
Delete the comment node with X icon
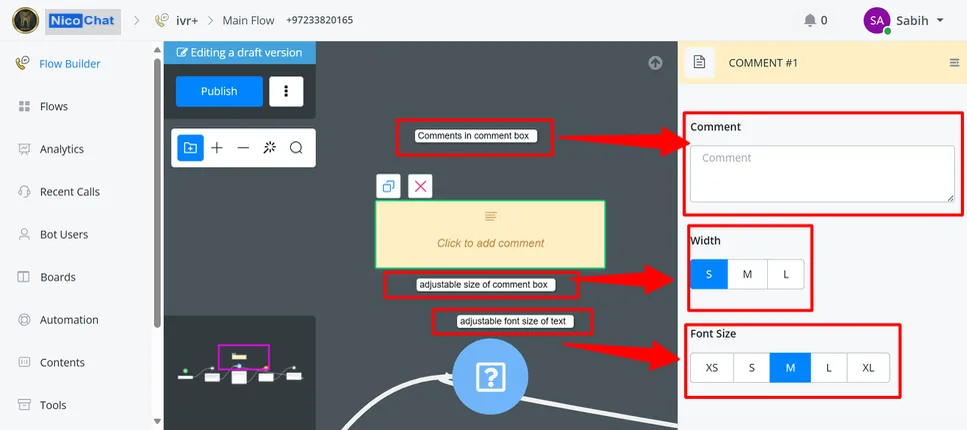point(421,186)
